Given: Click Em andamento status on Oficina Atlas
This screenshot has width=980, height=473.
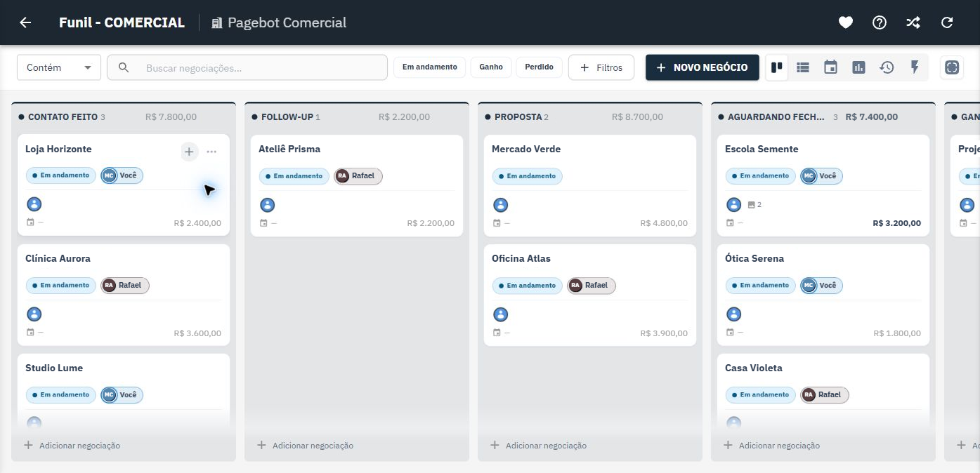Looking at the screenshot, I should (x=528, y=286).
